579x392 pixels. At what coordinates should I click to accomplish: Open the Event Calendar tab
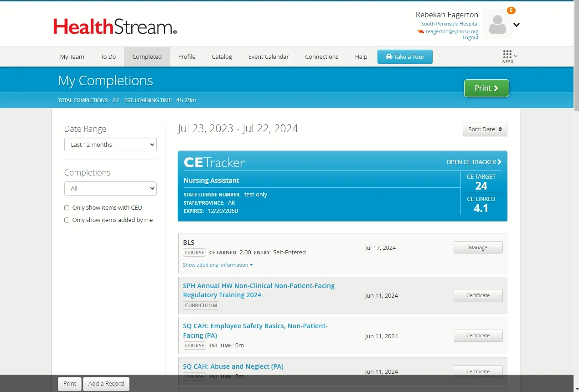point(269,57)
